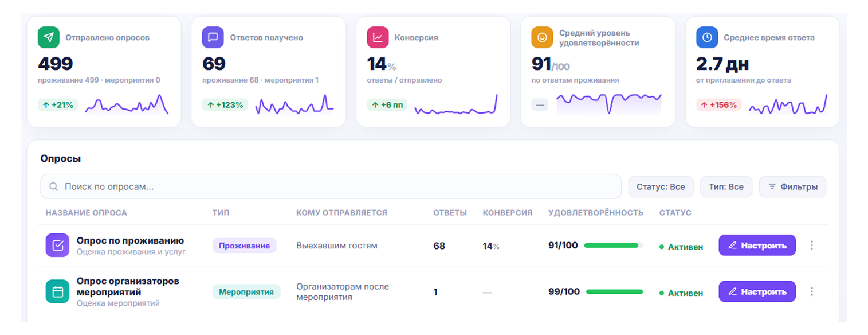The width and height of the screenshot is (868, 335).
Task: Click the 69 answers received value
Action: pos(214,64)
